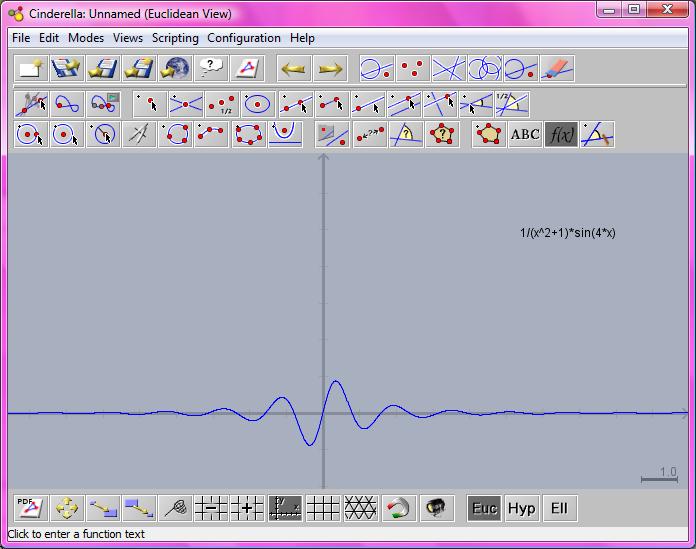Image resolution: width=696 pixels, height=549 pixels.
Task: Open the Modes menu
Action: click(x=86, y=38)
